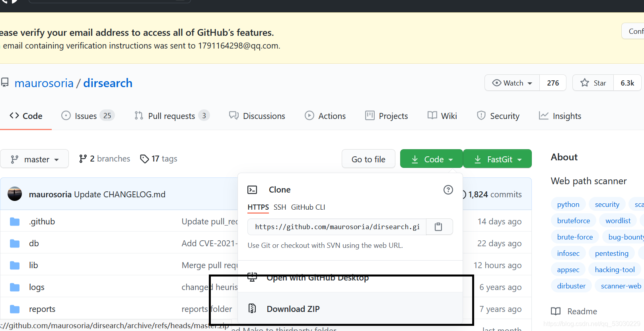
Task: Click the logs folder icon
Action: click(x=15, y=287)
